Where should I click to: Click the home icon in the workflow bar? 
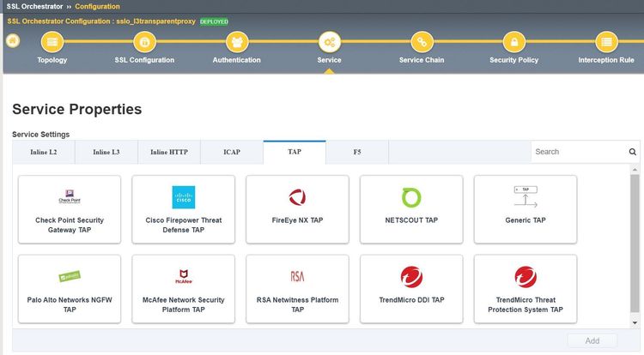point(13,40)
